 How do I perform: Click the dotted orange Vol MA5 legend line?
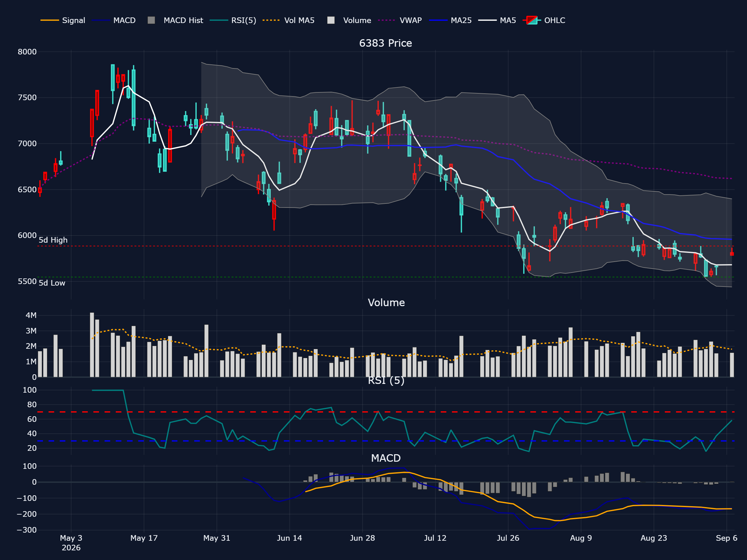point(271,20)
